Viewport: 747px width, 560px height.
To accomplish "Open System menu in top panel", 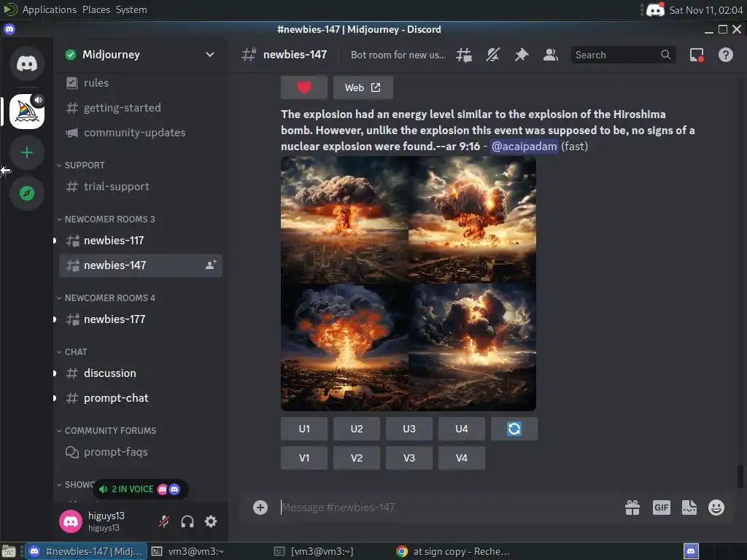I will [x=131, y=9].
